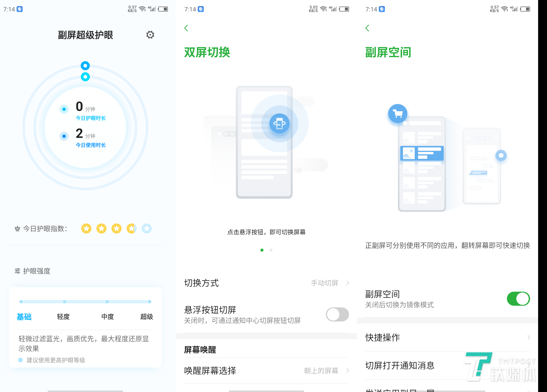Image resolution: width=547 pixels, height=392 pixels.
Task: Open the settings gear on 副屏超级护眼 page
Action: pyautogui.click(x=150, y=35)
